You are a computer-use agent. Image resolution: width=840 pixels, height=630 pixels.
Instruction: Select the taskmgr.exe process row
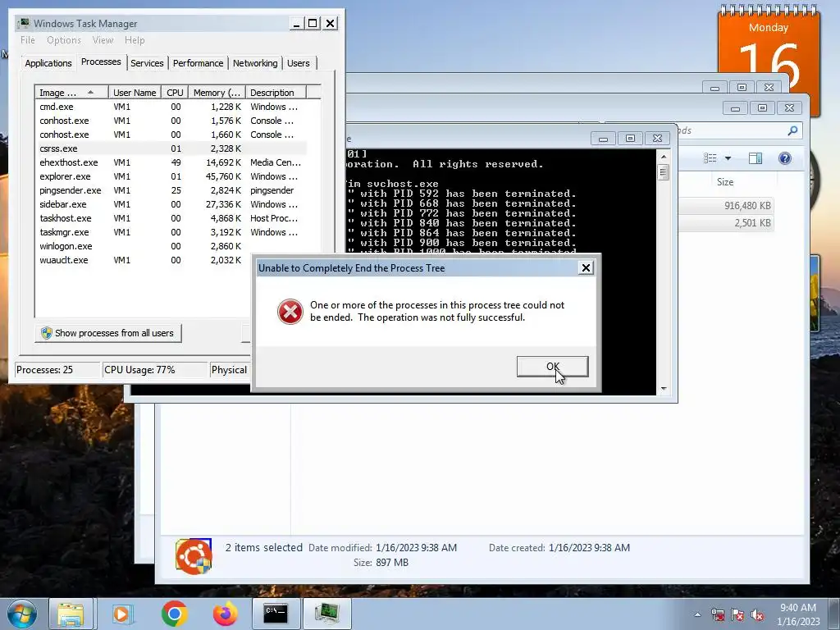[x=171, y=232]
